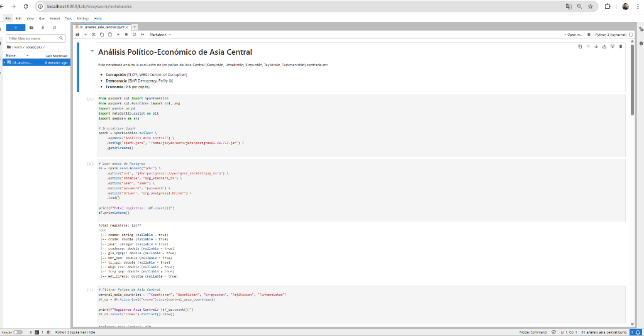The width and height of the screenshot is (644, 336).
Task: Open the File menu
Action: pos(8,18)
